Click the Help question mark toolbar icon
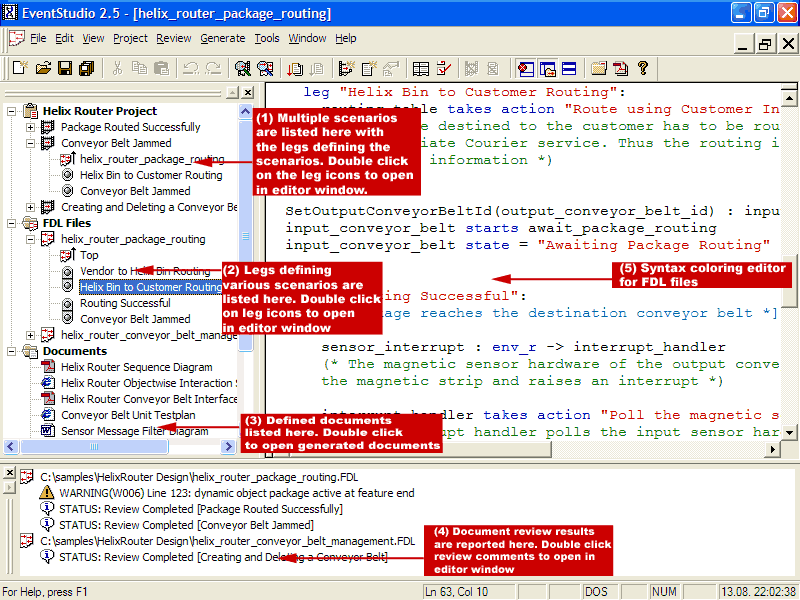Image resolution: width=800 pixels, height=600 pixels. tap(643, 68)
